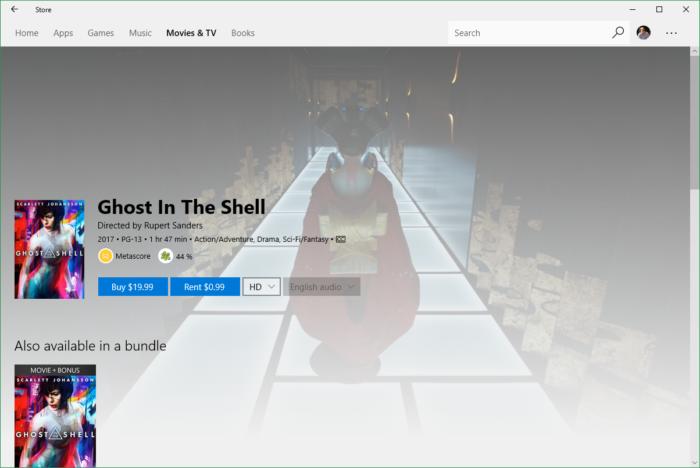Click the PG-13 rating text

coord(131,239)
